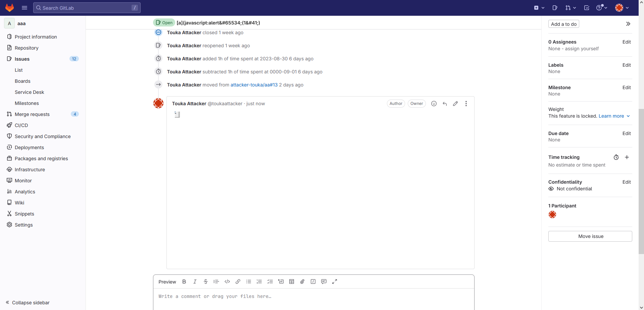Open user avatar dropdown in top bar
The height and width of the screenshot is (310, 644).
click(x=622, y=8)
